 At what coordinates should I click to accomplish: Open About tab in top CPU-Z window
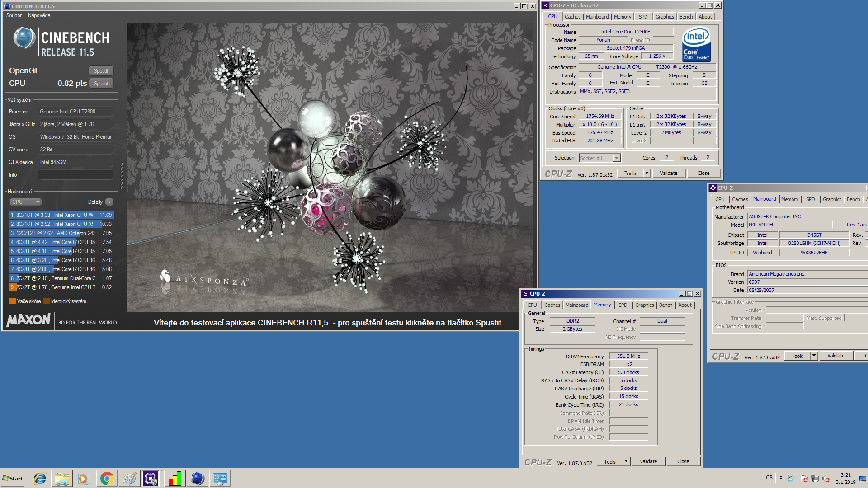coord(705,17)
